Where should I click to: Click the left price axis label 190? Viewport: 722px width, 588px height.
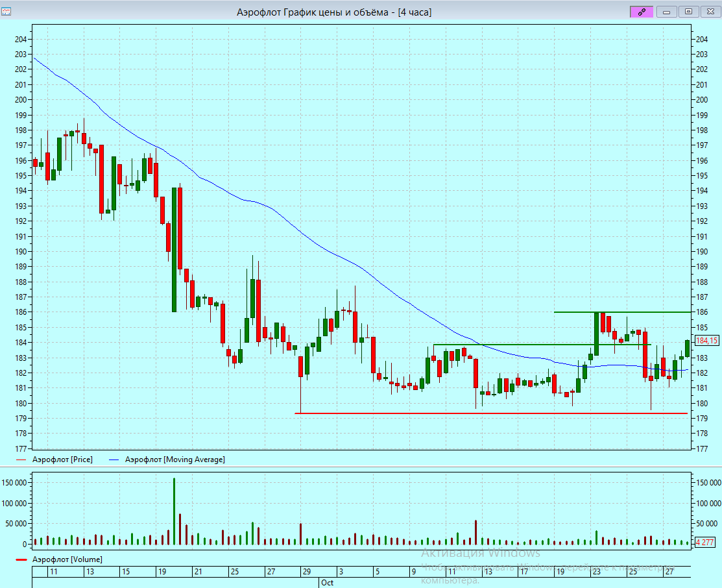pyautogui.click(x=21, y=252)
